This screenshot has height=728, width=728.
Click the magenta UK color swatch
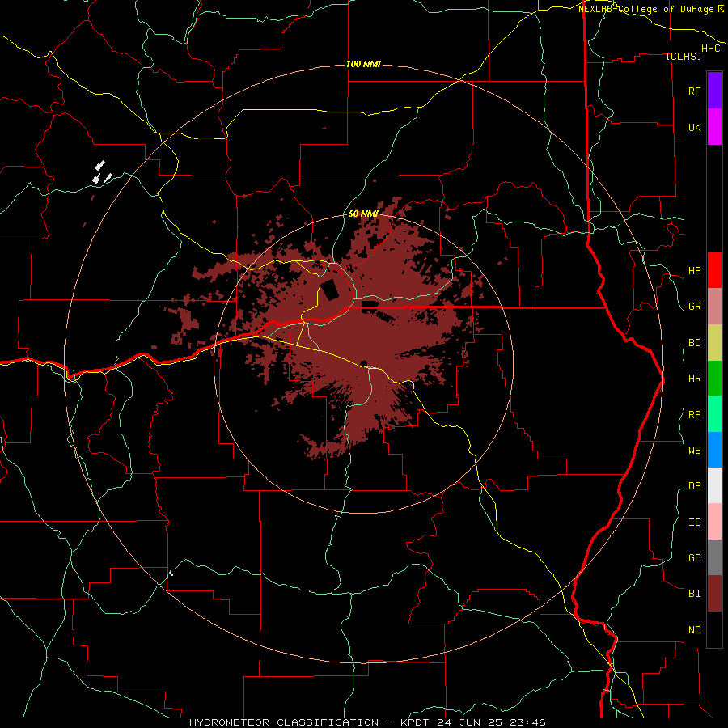tap(714, 126)
